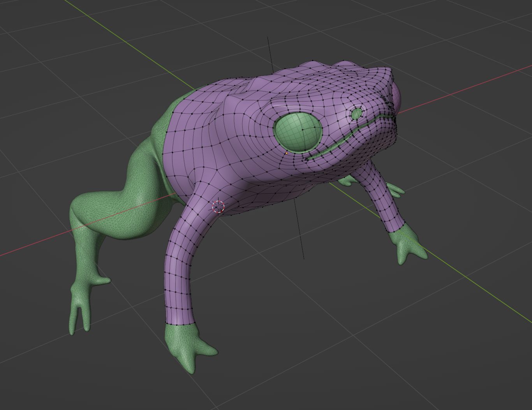Select the orange origin point below the eye
Viewport: 532px width, 410px height.
[x=287, y=153]
